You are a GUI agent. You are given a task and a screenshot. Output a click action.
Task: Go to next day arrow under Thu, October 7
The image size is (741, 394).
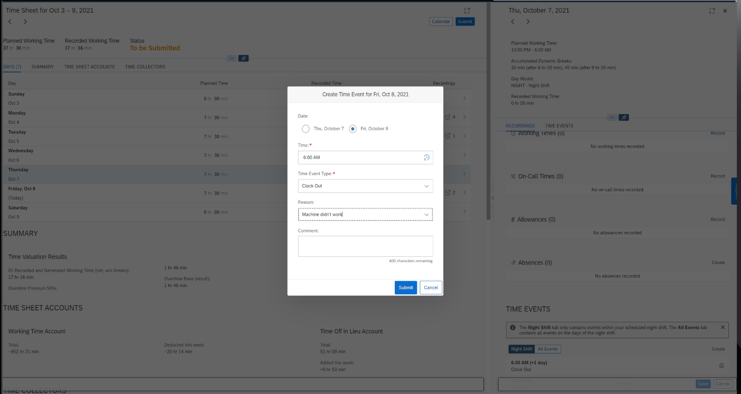[x=528, y=22]
